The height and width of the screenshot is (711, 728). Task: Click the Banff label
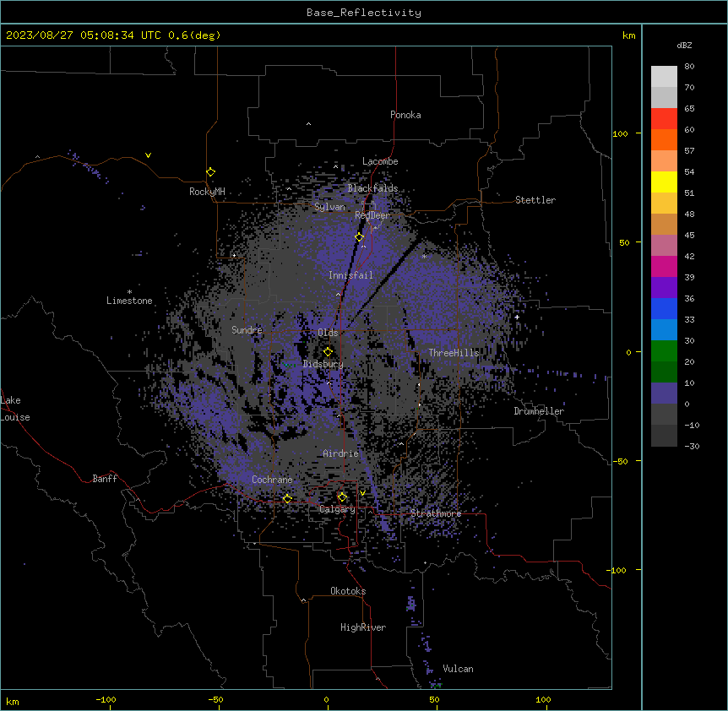[x=105, y=479]
